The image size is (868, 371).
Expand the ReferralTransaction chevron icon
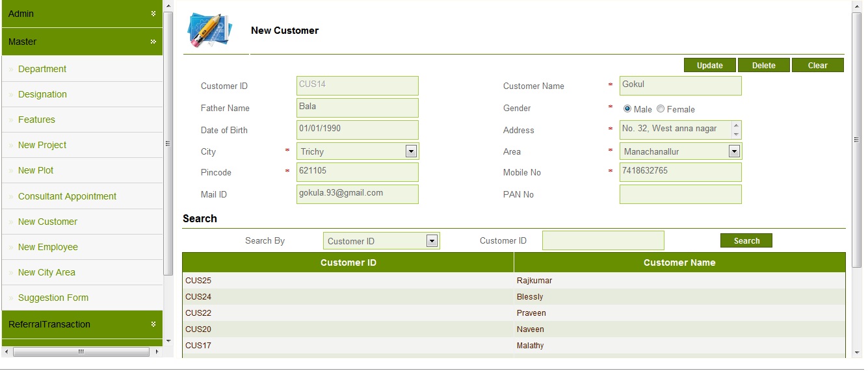pos(153,324)
